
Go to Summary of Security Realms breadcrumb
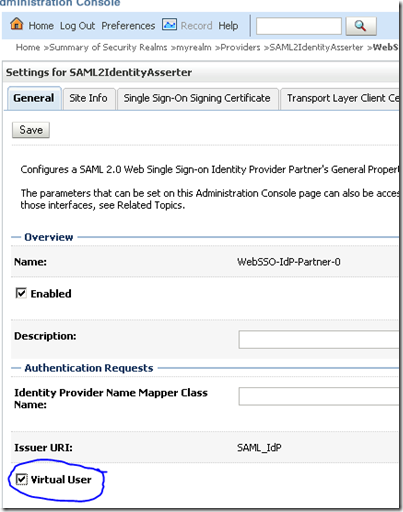(108, 47)
